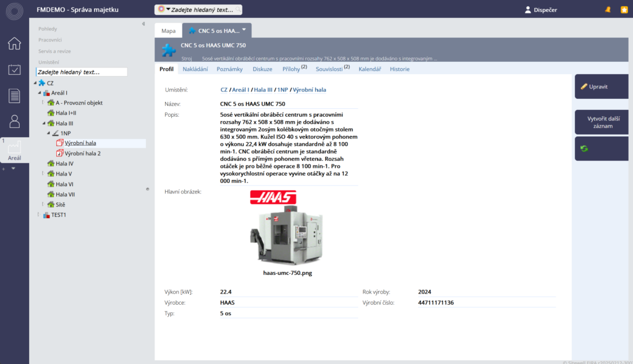This screenshot has width=633, height=364.
Task: Click the Sítě house icon
Action: [51, 204]
